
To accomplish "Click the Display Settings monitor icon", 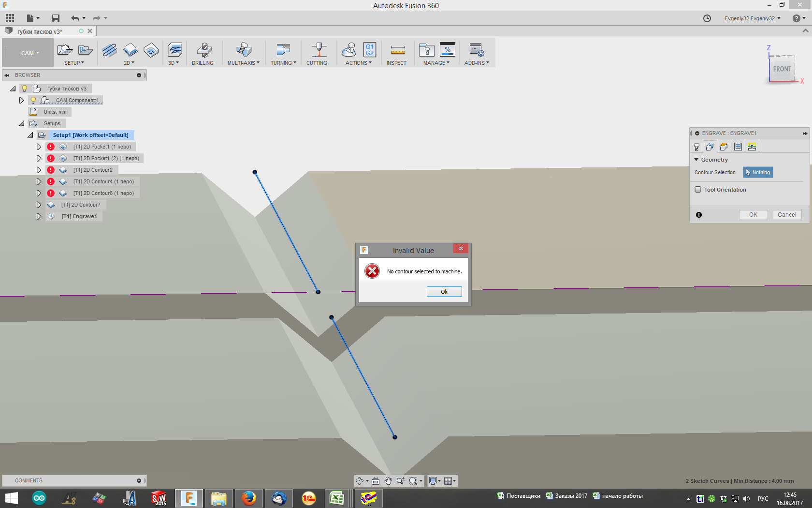I will point(433,481).
